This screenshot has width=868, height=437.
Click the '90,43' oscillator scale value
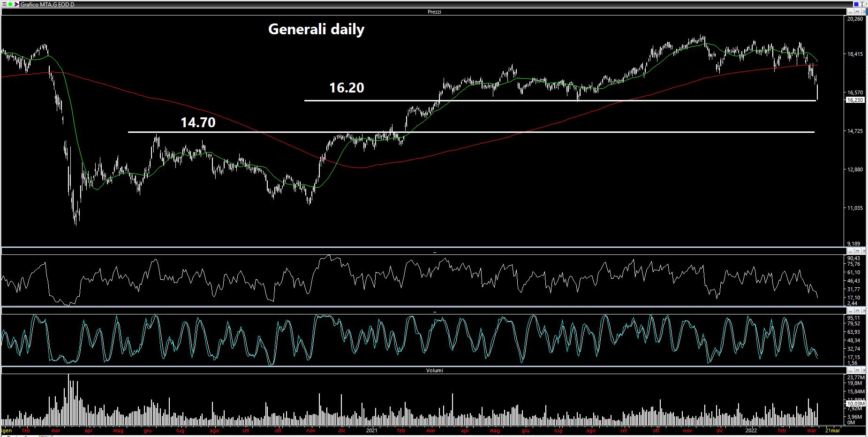pyautogui.click(x=854, y=259)
